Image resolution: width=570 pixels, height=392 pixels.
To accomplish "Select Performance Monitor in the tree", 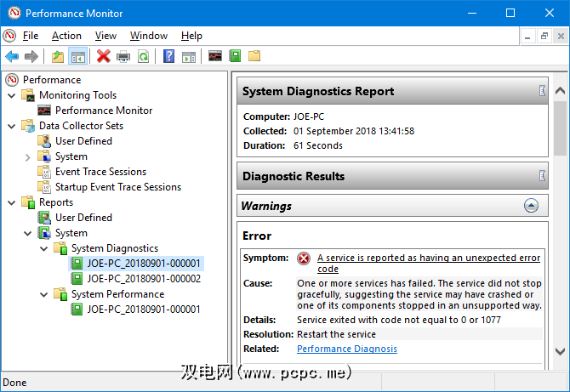I will (104, 111).
